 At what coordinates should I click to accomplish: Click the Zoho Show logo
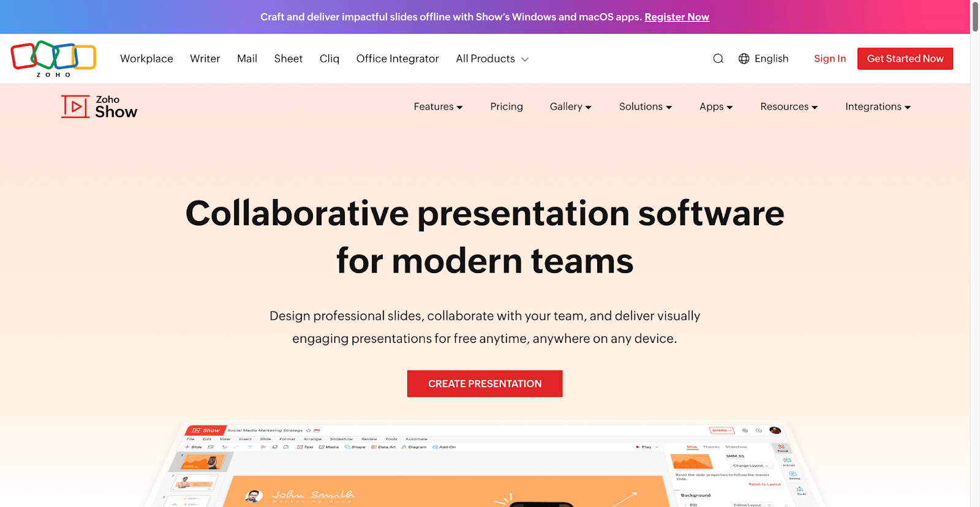click(99, 107)
